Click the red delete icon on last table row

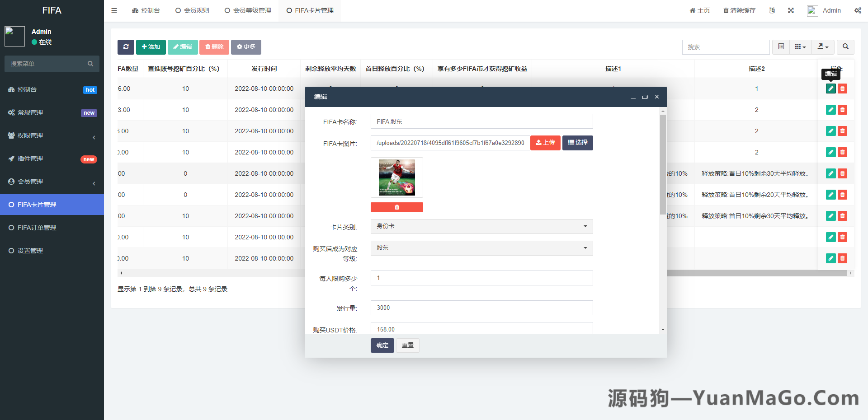842,258
